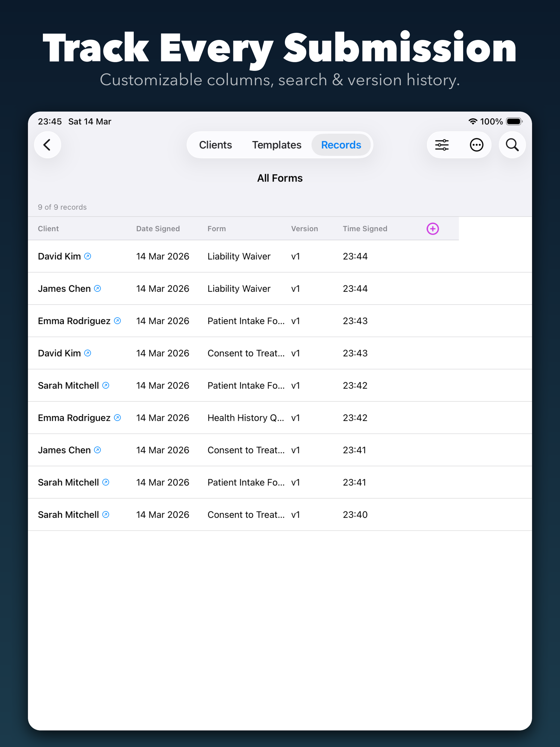Switch to the Clients tab
The height and width of the screenshot is (747, 560).
pos(215,145)
